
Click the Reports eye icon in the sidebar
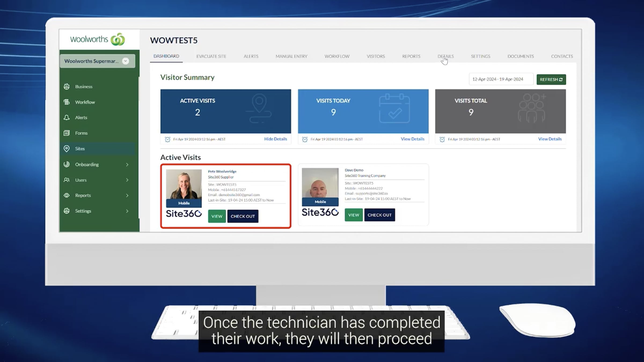point(67,195)
